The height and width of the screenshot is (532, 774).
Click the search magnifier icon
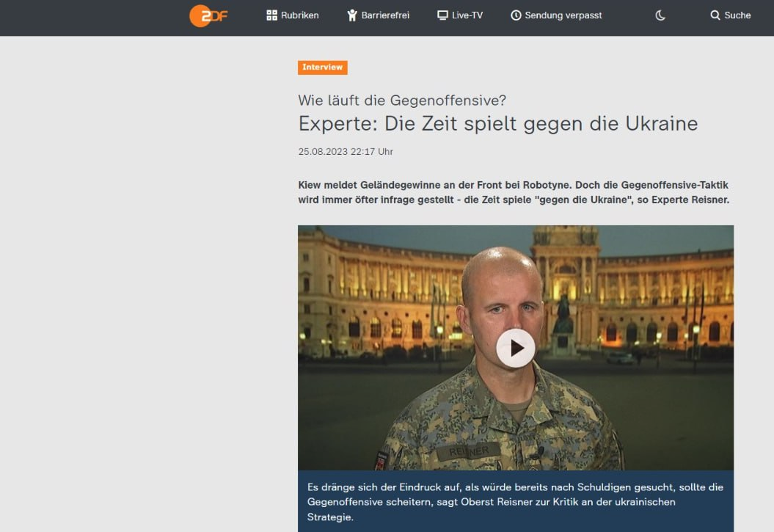coord(715,15)
